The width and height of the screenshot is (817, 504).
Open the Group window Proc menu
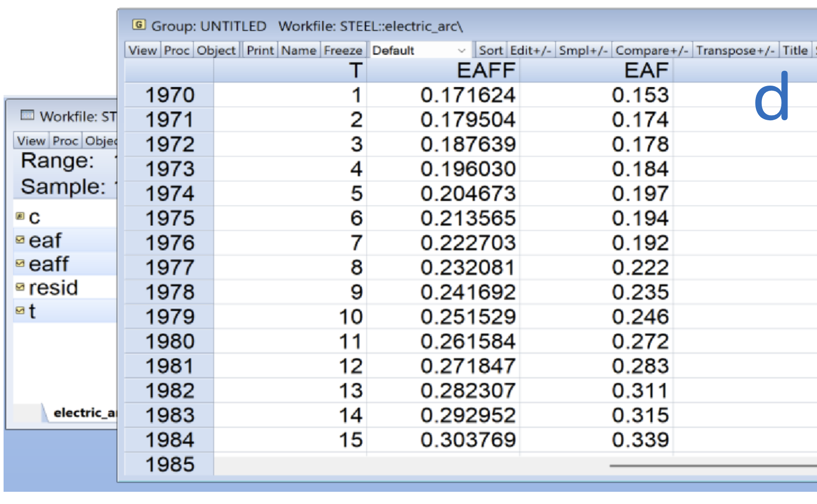[176, 50]
